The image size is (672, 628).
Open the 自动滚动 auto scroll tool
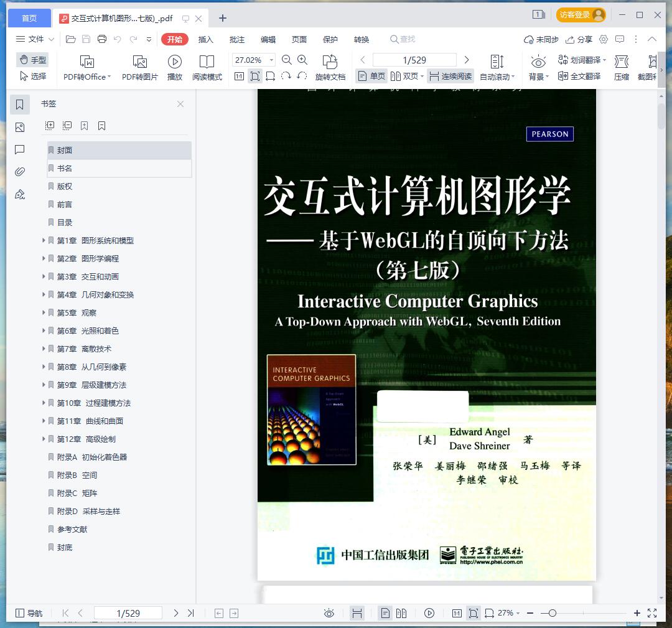(x=497, y=67)
